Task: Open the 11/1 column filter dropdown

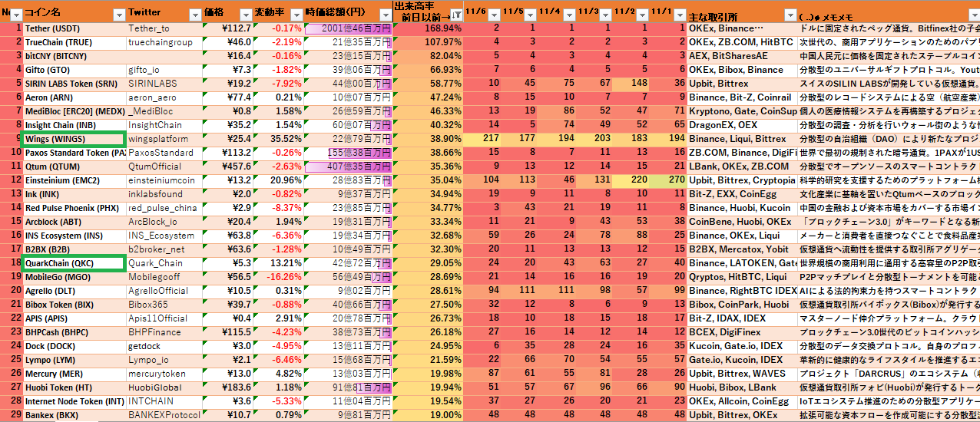Action: (680, 15)
